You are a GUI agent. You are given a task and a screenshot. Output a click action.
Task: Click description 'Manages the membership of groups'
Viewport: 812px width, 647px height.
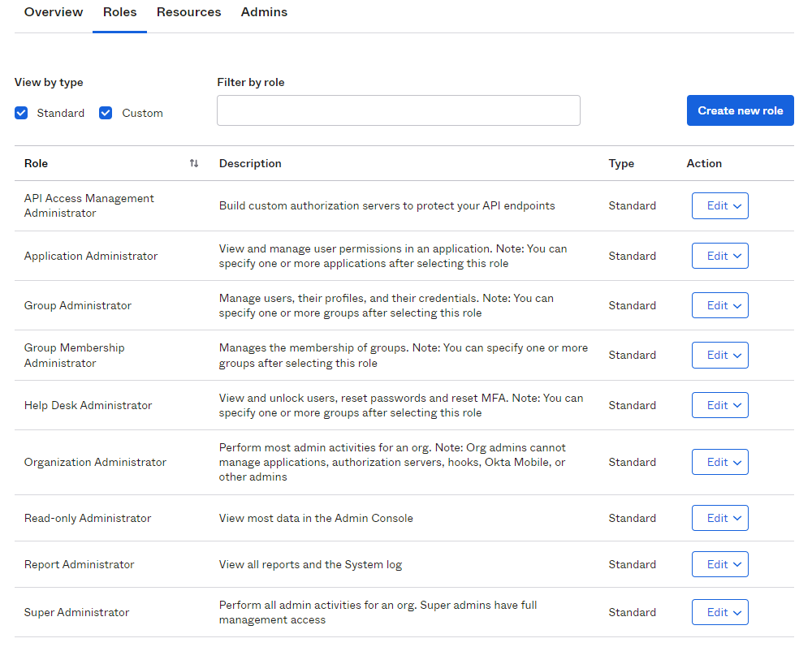[x=403, y=355]
